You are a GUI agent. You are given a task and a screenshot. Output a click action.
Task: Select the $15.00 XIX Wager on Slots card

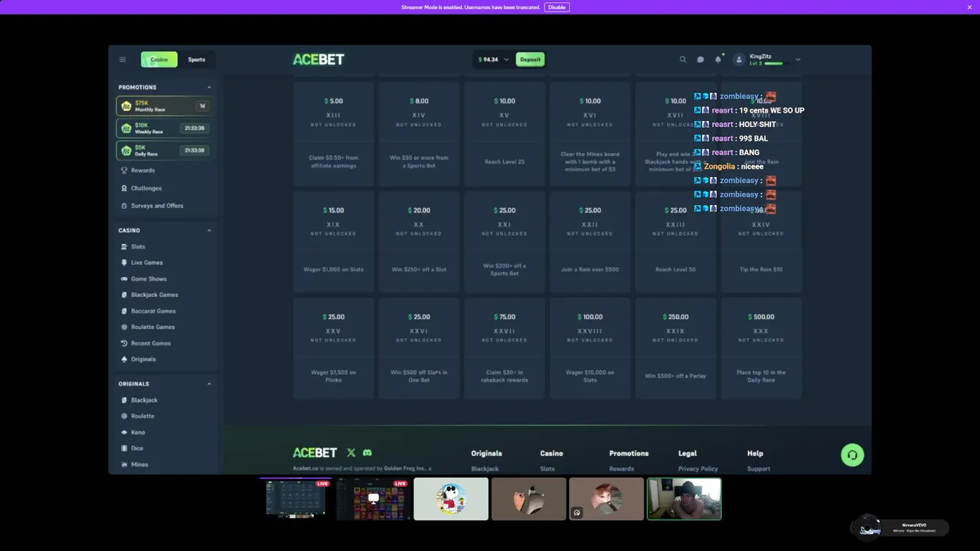[x=333, y=242]
